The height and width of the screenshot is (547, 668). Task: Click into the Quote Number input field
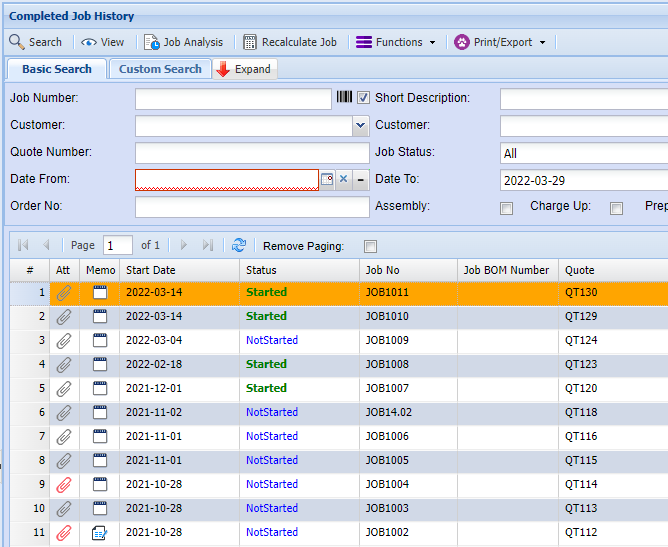pyautogui.click(x=252, y=153)
